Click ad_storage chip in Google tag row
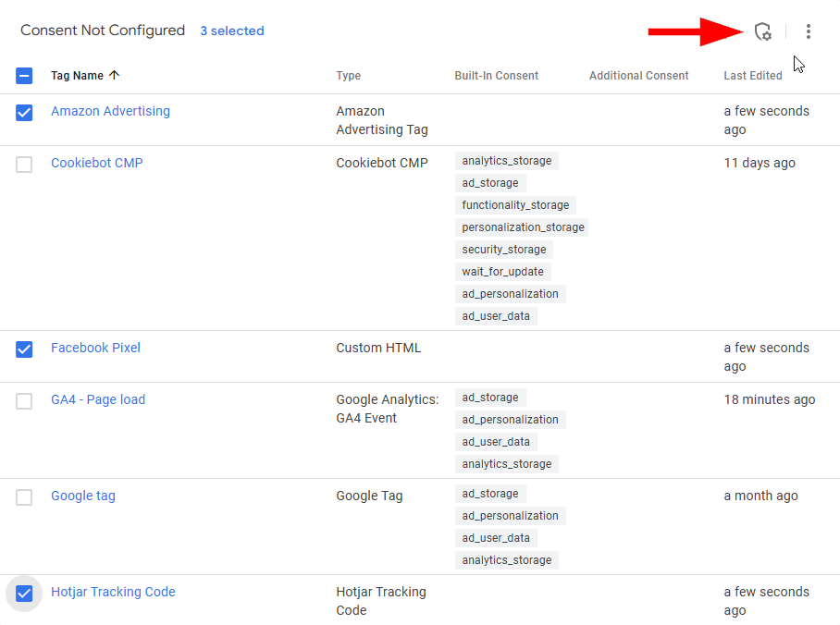This screenshot has height=625, width=840. point(490,494)
